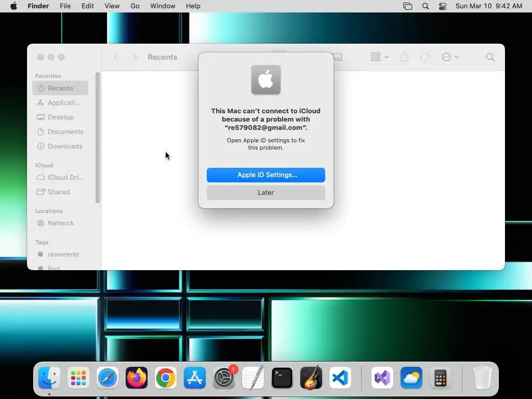Open TextEdit from the Dock

pyautogui.click(x=253, y=378)
